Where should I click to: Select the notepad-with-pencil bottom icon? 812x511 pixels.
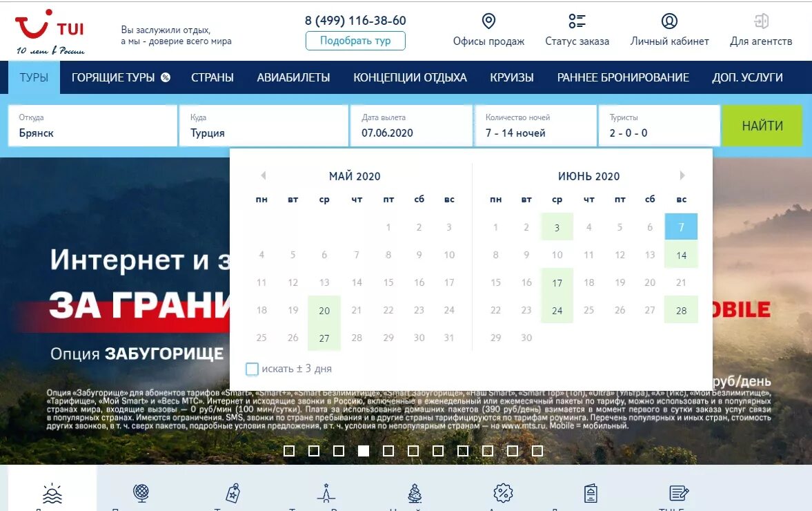point(679,493)
